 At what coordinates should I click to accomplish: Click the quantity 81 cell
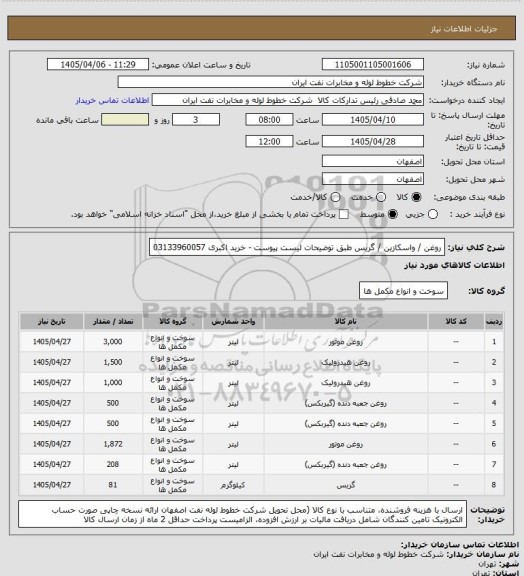click(113, 485)
